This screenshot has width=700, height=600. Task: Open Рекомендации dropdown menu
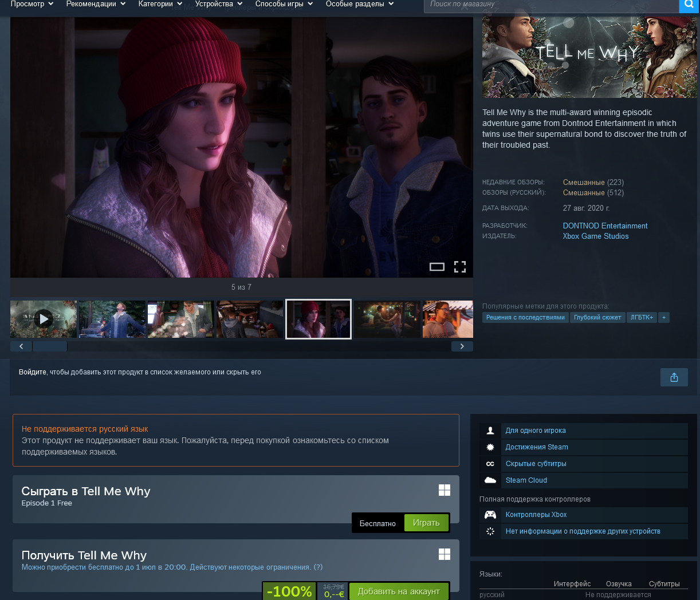[x=96, y=4]
